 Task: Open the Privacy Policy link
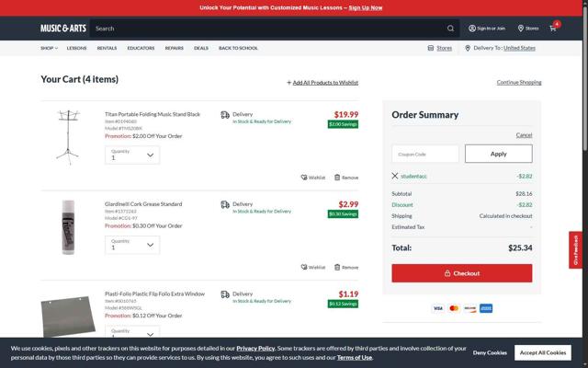pos(255,348)
